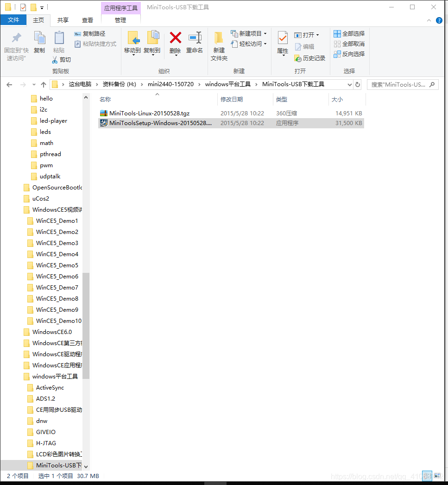Image resolution: width=448 pixels, height=485 pixels.
Task: Click the quick access Properties checkmark icon
Action: (23, 7)
